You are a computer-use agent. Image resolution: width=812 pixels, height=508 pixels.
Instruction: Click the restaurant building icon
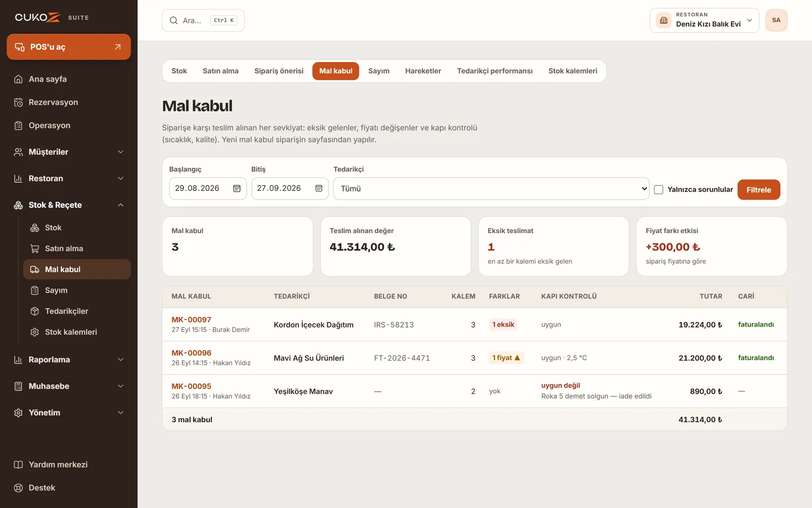click(x=664, y=20)
